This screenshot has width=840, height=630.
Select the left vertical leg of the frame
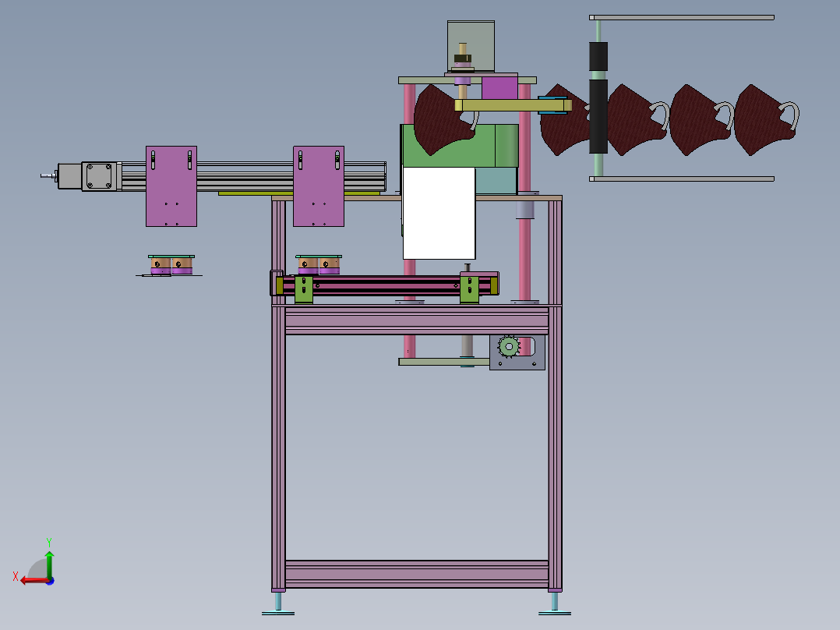coord(279,395)
